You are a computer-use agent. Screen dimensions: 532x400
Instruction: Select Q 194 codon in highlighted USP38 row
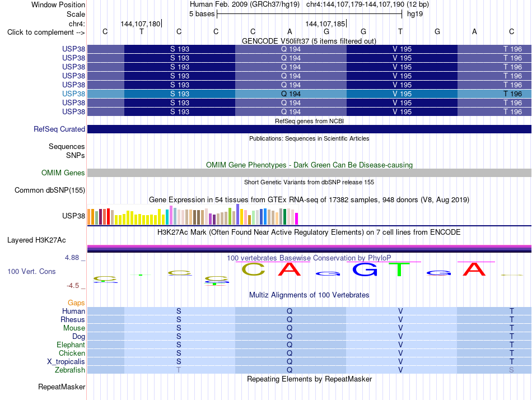point(291,94)
